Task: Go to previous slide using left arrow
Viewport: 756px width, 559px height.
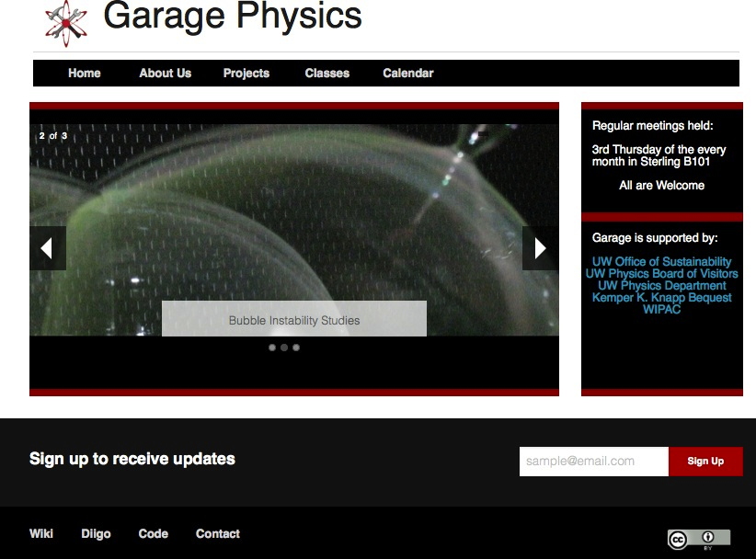Action: coord(47,248)
